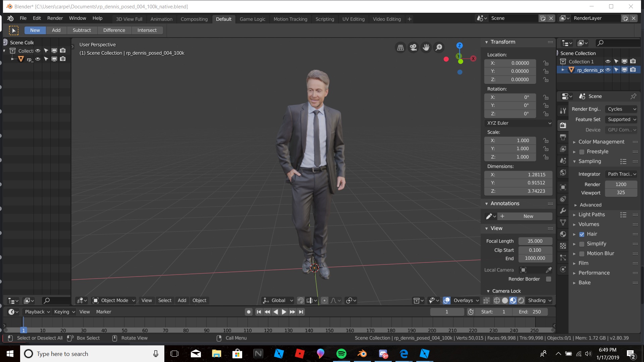Toggle camera view icon in viewport

[x=413, y=48]
